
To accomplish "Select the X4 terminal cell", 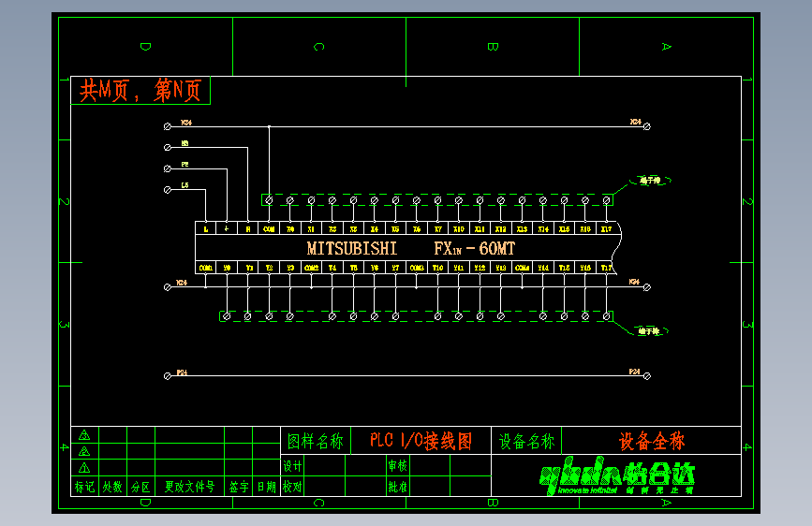I will (375, 228).
